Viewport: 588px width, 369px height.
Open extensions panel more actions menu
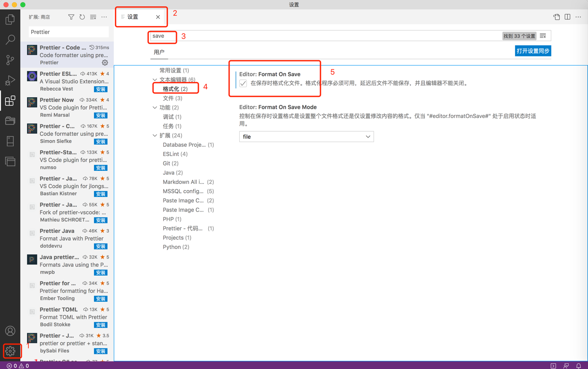pyautogui.click(x=104, y=17)
